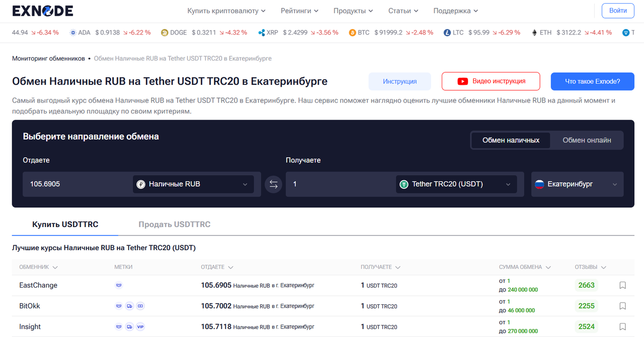644x337 pixels.
Task: Open the Tether TRC20 (USDT) currency dropdown
Action: (456, 184)
